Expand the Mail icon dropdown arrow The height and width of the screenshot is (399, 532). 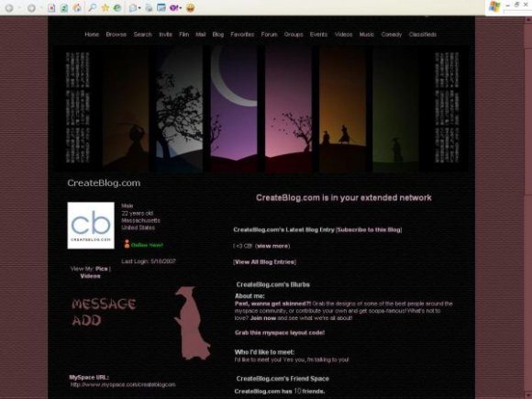139,8
